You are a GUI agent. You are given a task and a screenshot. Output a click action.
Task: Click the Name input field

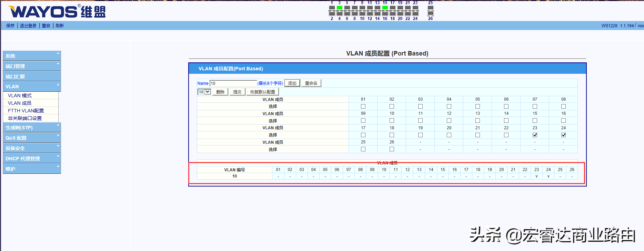[x=233, y=83]
